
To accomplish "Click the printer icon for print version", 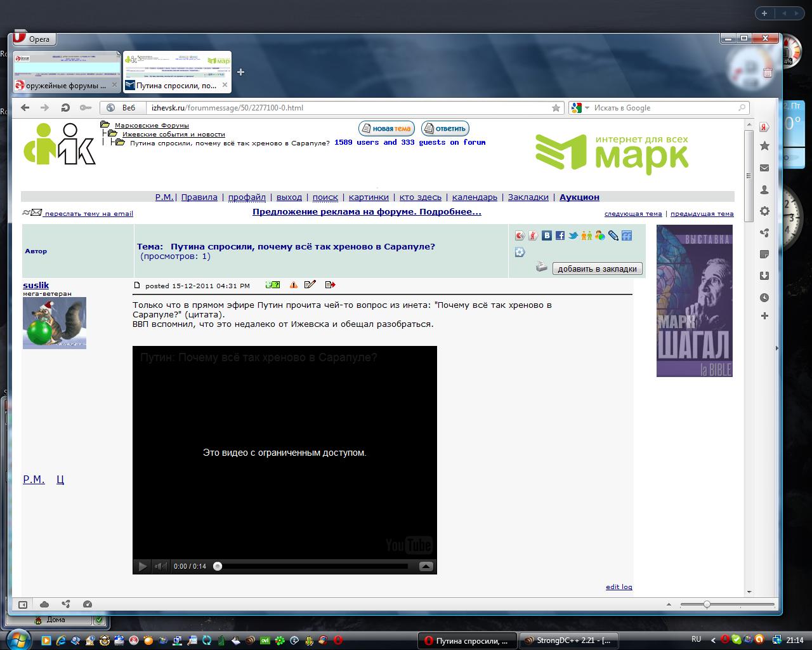I will [x=541, y=267].
